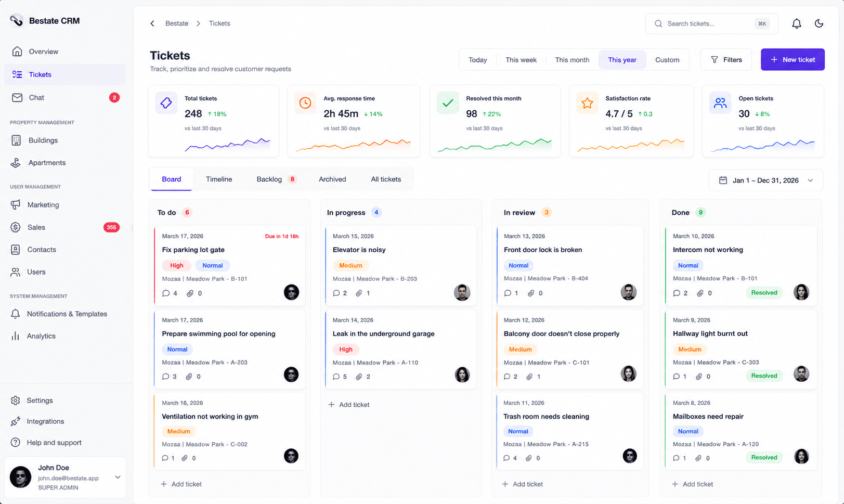This screenshot has height=504, width=844.
Task: Open Analytics page
Action: tap(65, 336)
